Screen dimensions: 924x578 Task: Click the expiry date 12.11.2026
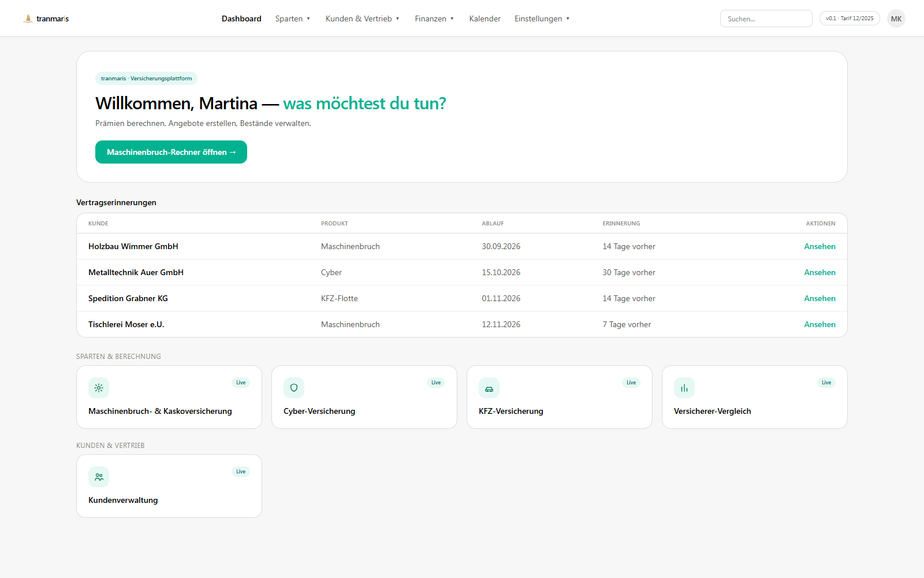[501, 324]
